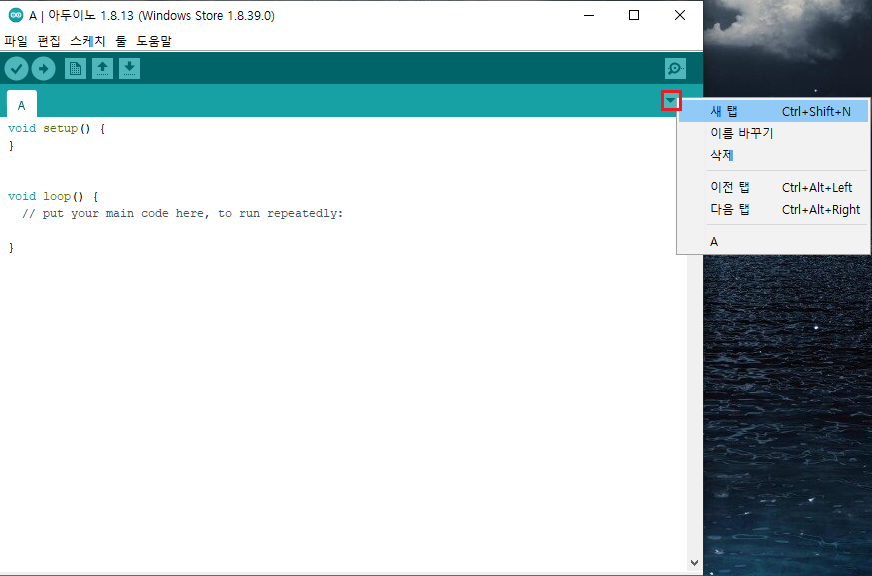Select the A entry in tab menu
Image resolution: width=872 pixels, height=576 pixels.
pyautogui.click(x=773, y=241)
